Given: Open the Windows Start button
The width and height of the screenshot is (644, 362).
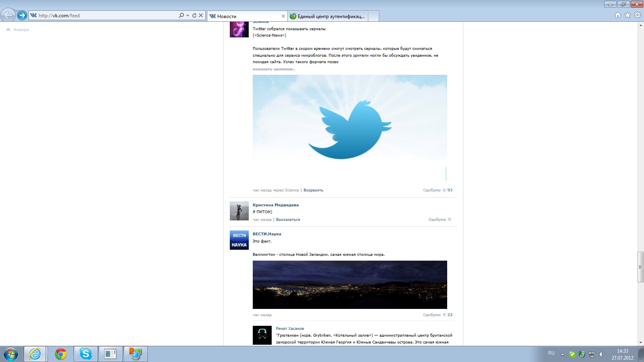Looking at the screenshot, I should tap(11, 354).
